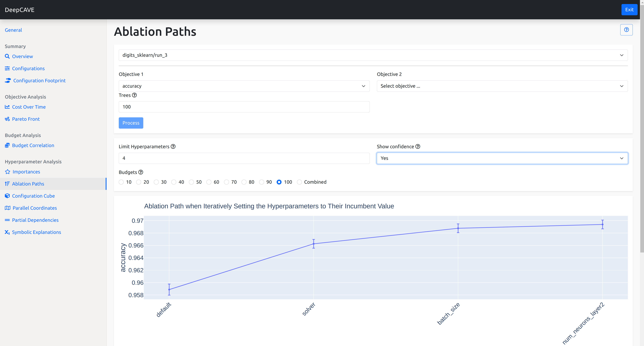Click the Importances star icon
This screenshot has height=346, width=644.
(x=8, y=172)
